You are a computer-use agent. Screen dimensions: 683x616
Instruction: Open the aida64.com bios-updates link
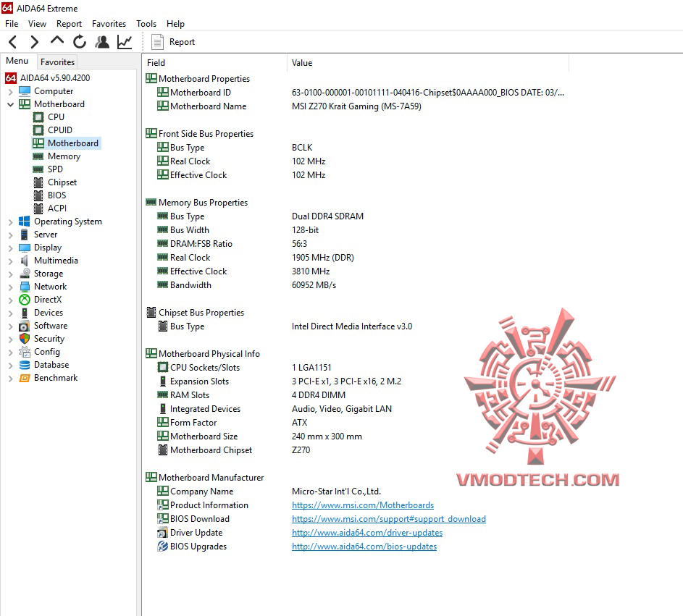[x=364, y=547]
